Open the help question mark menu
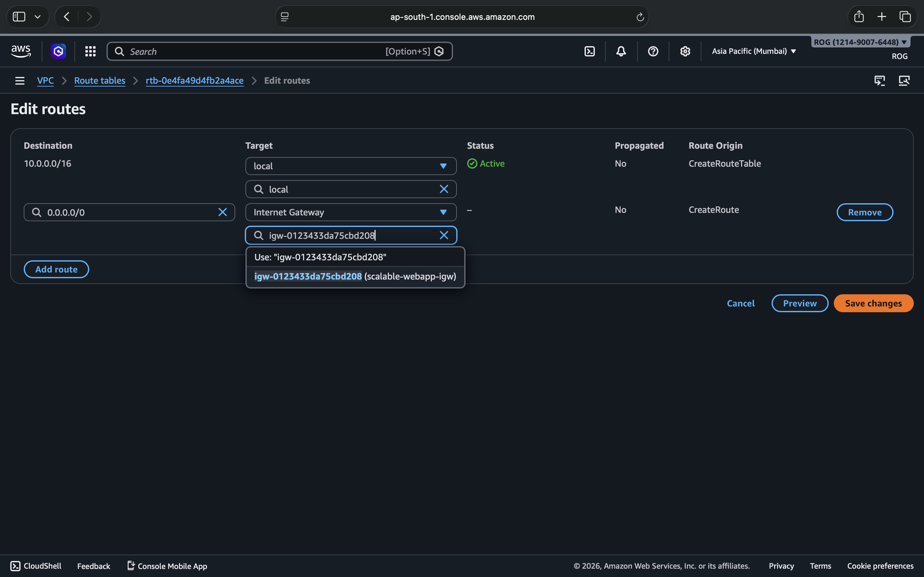The height and width of the screenshot is (577, 924). (x=653, y=51)
